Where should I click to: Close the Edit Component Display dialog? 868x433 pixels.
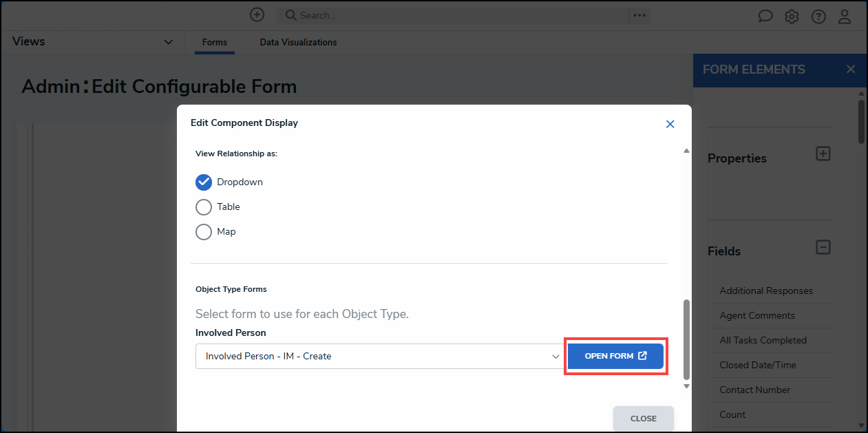[670, 124]
